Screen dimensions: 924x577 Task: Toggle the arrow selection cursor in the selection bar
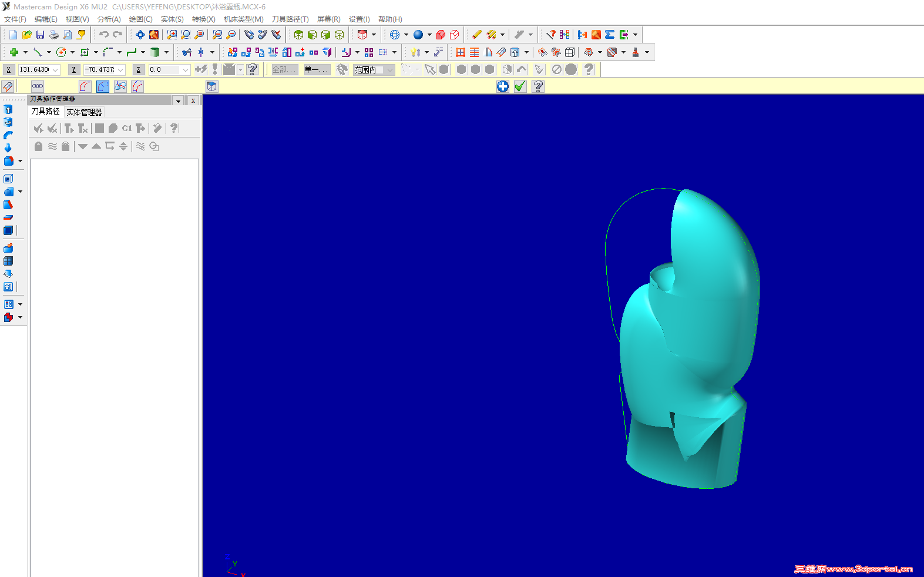pyautogui.click(x=430, y=69)
